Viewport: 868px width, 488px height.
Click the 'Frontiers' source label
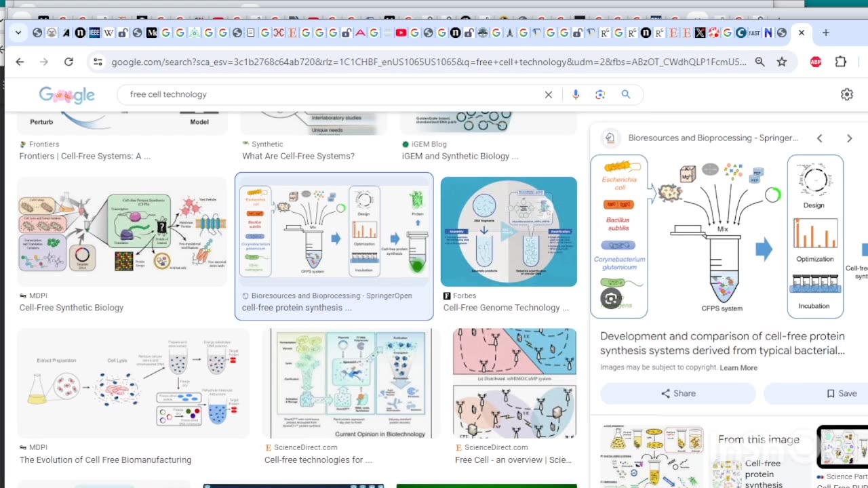point(44,144)
